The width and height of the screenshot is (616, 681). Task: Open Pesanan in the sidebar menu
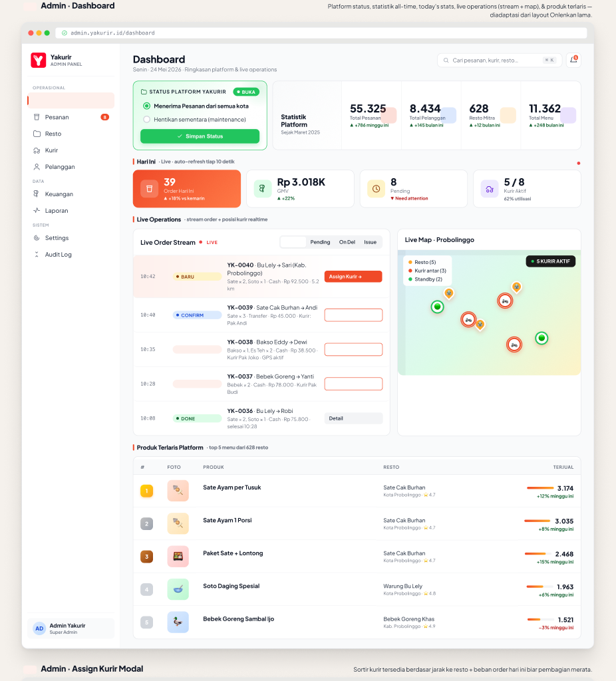pos(71,117)
